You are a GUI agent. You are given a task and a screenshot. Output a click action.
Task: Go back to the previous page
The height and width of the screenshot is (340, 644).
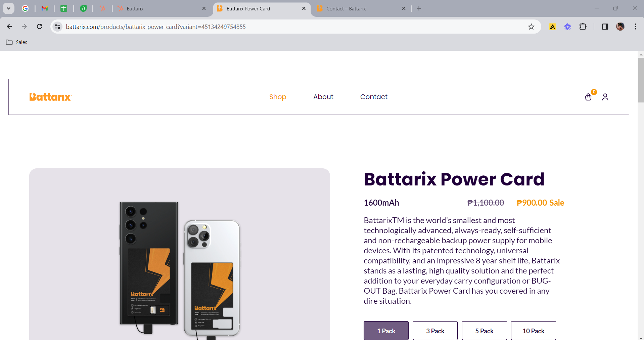9,27
